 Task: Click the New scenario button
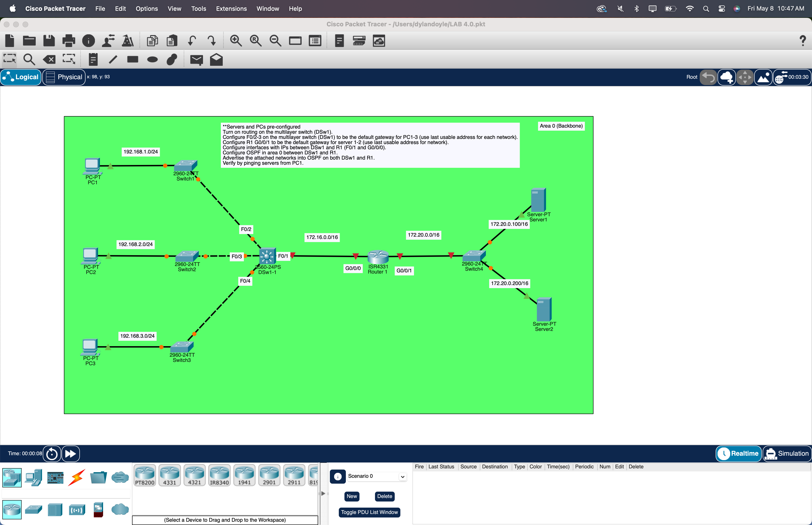352,496
